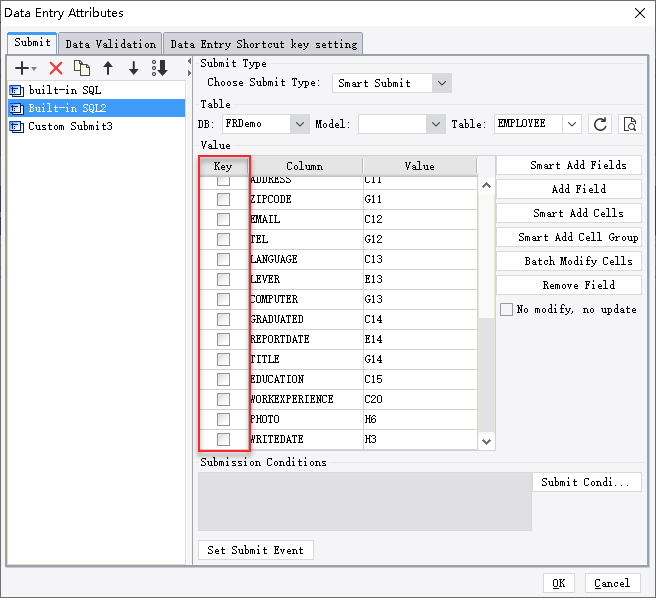Click the value table scrollbar thumb
This screenshot has height=598, width=656.
click(x=486, y=375)
